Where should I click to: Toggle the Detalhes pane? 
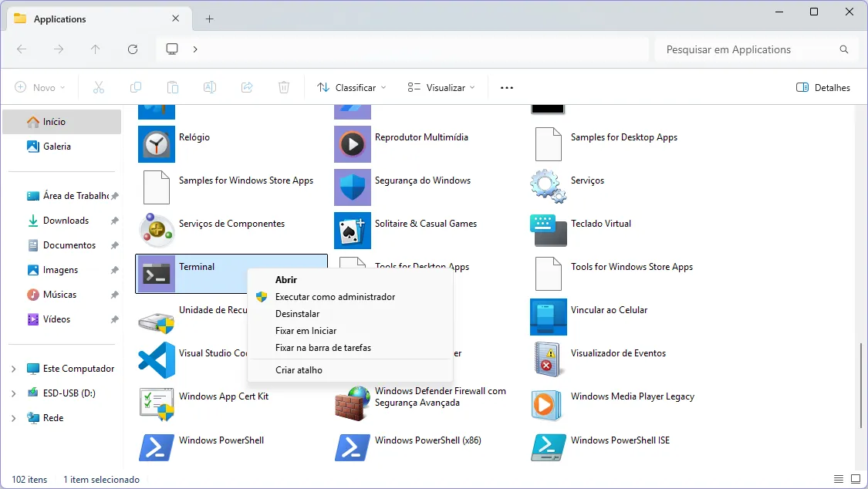[x=823, y=87]
